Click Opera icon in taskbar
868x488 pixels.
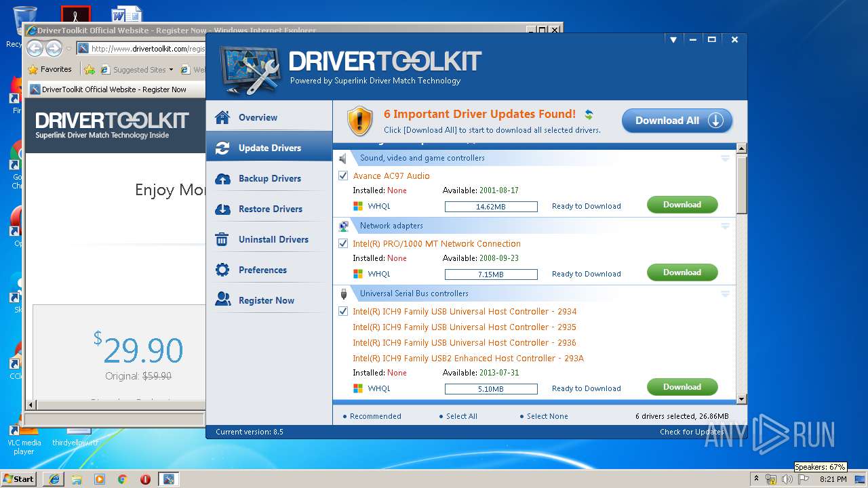(x=145, y=479)
